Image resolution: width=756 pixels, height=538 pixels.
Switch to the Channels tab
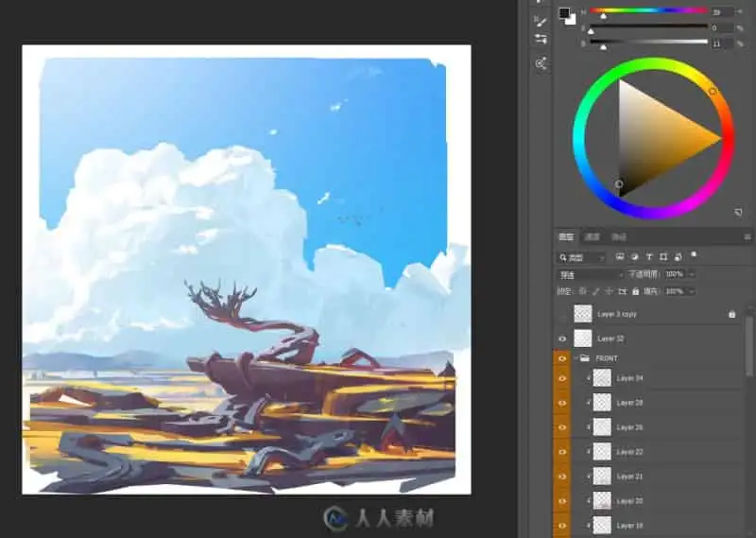593,237
